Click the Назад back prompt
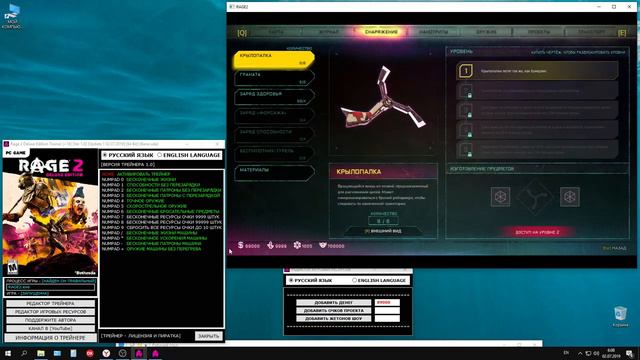The height and width of the screenshot is (360, 640). coord(615,248)
